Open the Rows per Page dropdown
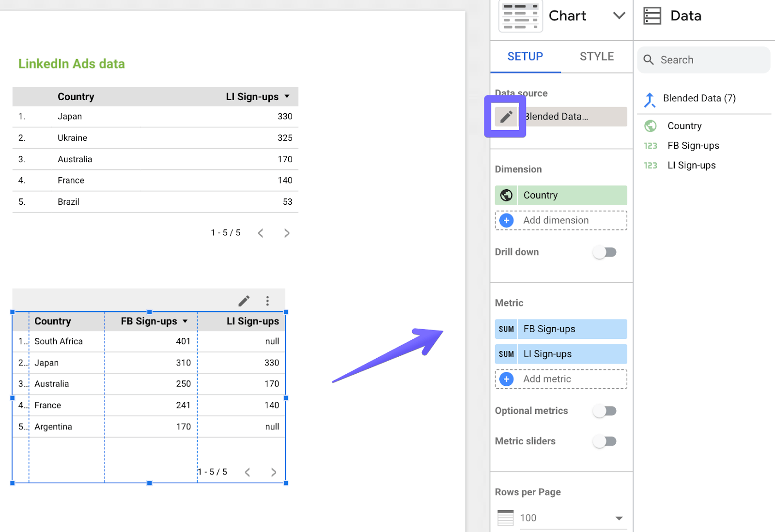775x532 pixels. tap(619, 517)
